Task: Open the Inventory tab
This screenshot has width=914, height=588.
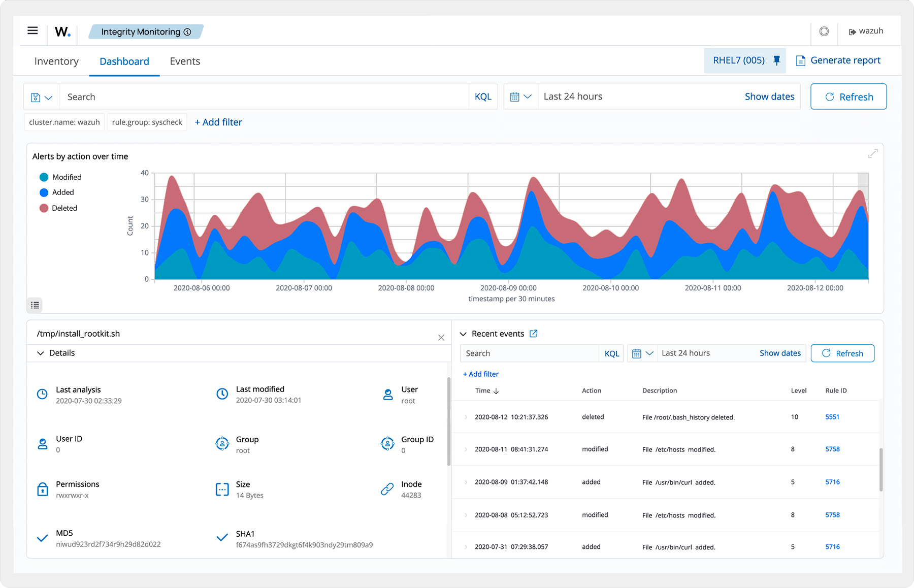Action: coord(56,61)
